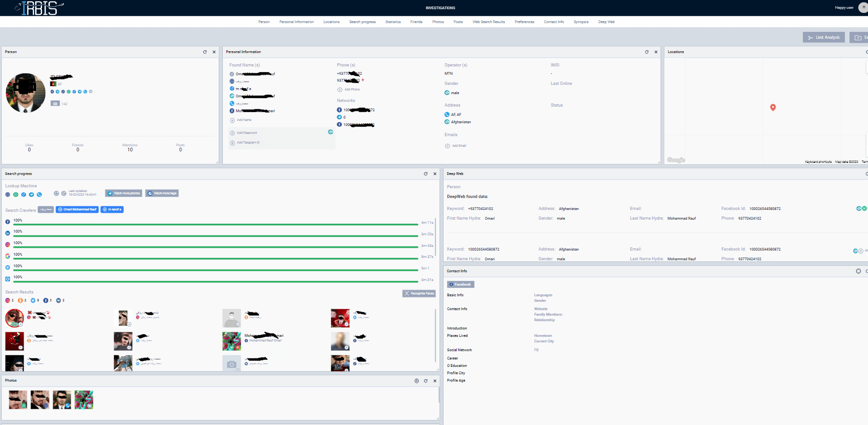Click the Facebook crawler progress icon
Screen dimensions: 868x425
pos(7,222)
